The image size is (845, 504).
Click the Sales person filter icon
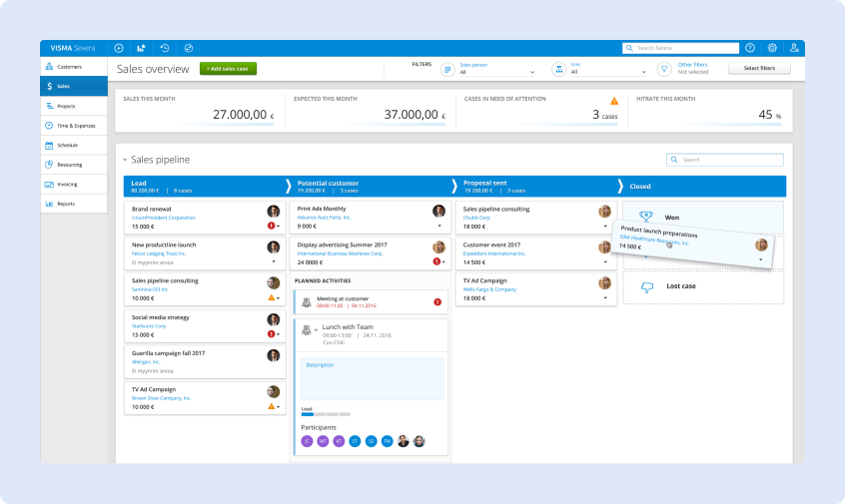447,69
